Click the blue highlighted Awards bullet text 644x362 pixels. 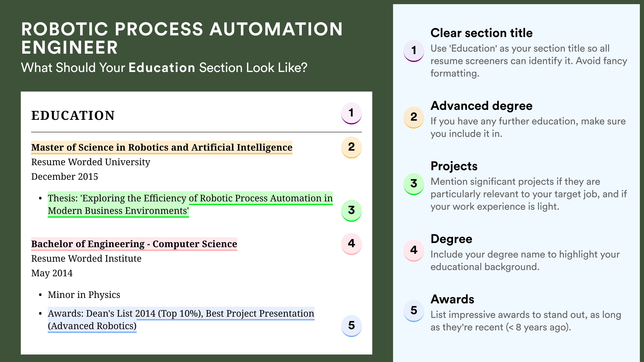tap(181, 314)
